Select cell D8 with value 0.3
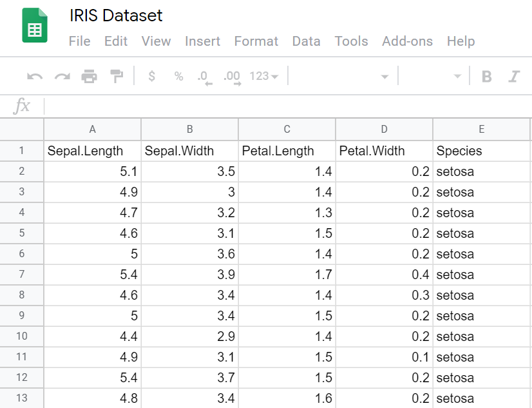The image size is (532, 408). [x=384, y=295]
